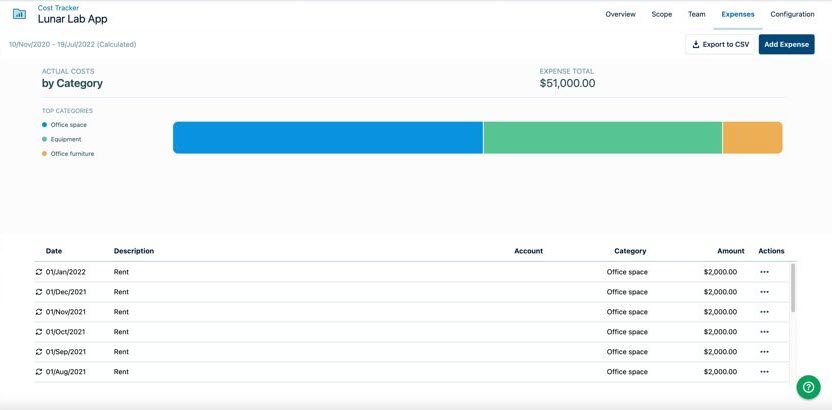Click recurring icon on 01/Oct/2021 rent row
832x410 pixels.
pos(39,332)
